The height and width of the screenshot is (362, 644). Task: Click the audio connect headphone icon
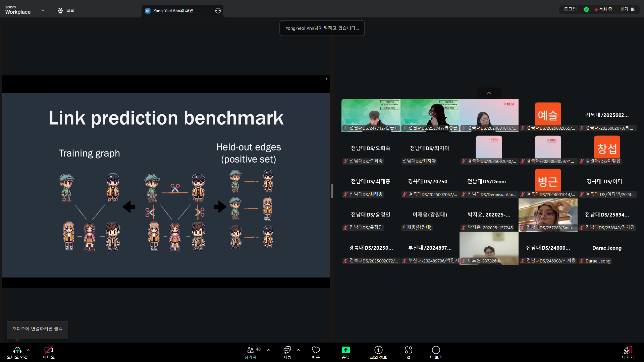(17, 350)
